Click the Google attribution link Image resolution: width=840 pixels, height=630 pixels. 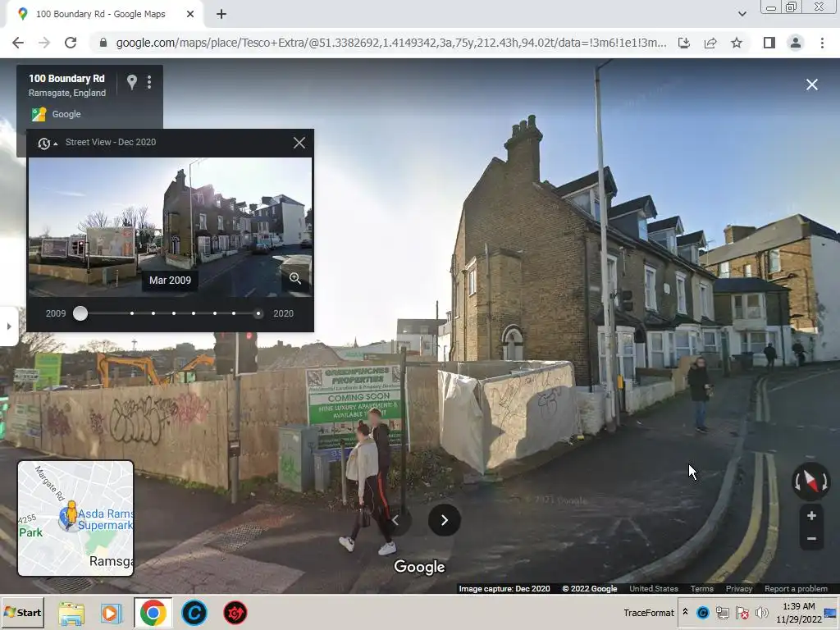pyautogui.click(x=66, y=114)
